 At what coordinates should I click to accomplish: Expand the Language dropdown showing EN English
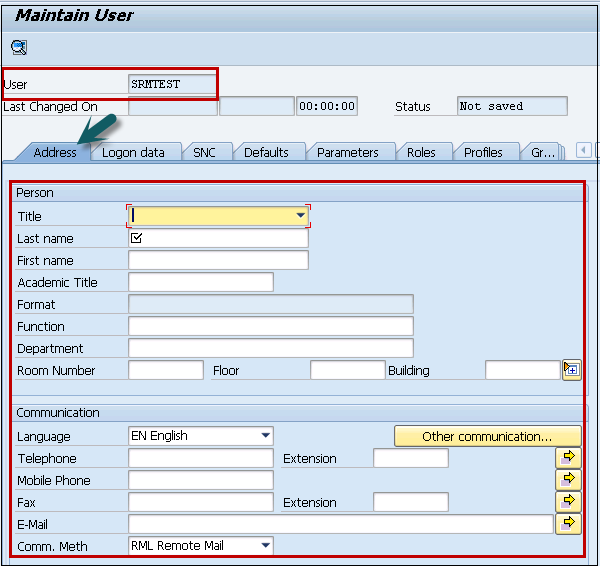[x=265, y=436]
